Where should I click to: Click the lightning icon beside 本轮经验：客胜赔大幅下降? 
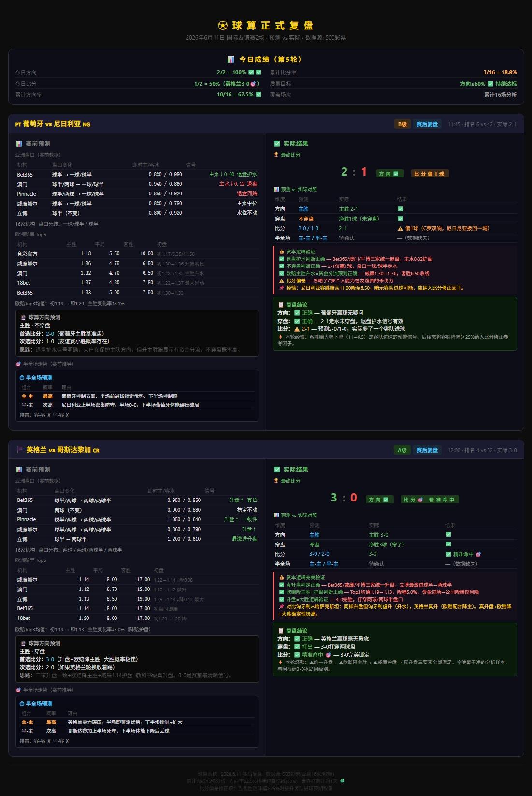pyautogui.click(x=280, y=337)
